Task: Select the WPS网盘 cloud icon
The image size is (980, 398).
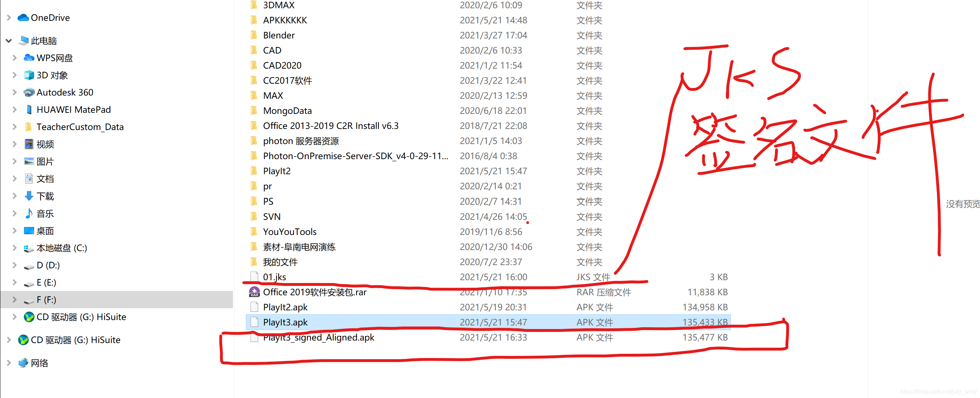Action: tap(29, 57)
